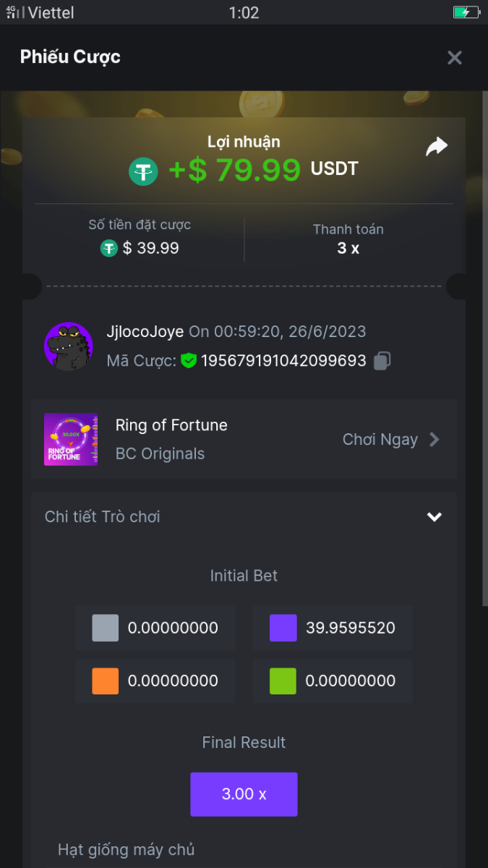The height and width of the screenshot is (868, 488).
Task: Click the JjlocoJoye username
Action: pyautogui.click(x=145, y=332)
